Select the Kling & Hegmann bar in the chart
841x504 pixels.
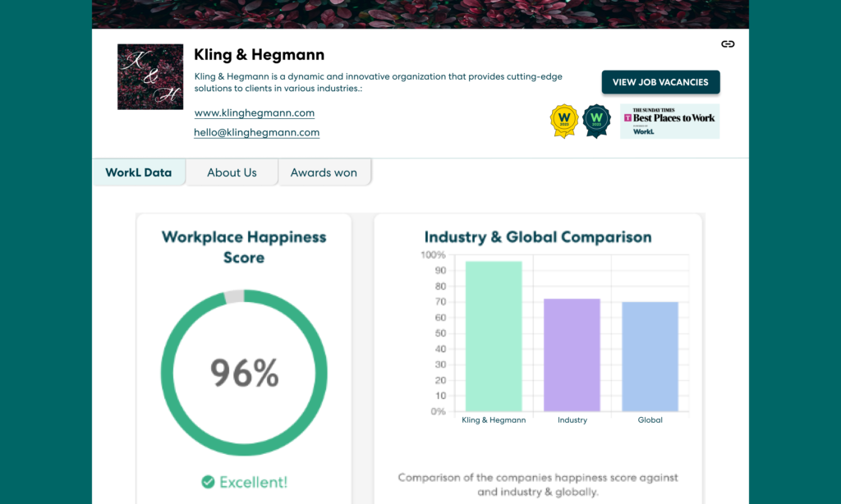494,337
